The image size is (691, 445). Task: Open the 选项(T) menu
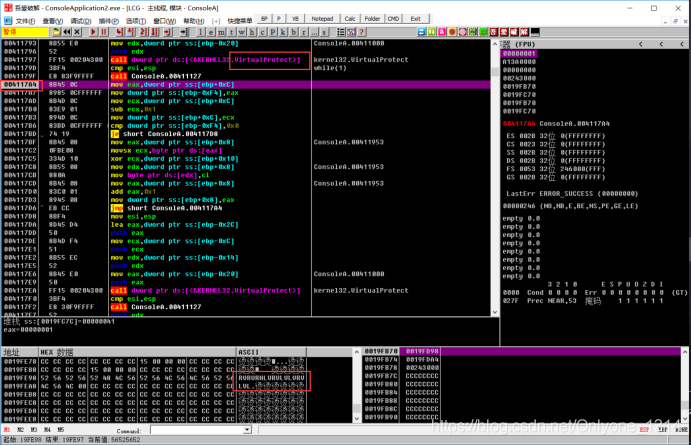pos(136,21)
